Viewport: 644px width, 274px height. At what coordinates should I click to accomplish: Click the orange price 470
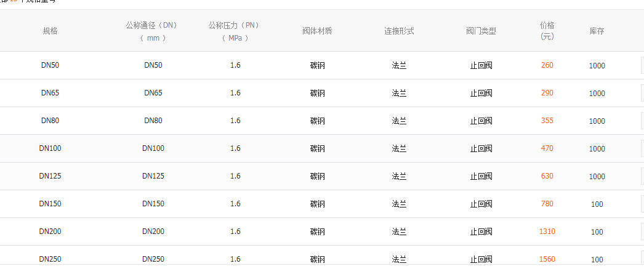click(x=547, y=148)
